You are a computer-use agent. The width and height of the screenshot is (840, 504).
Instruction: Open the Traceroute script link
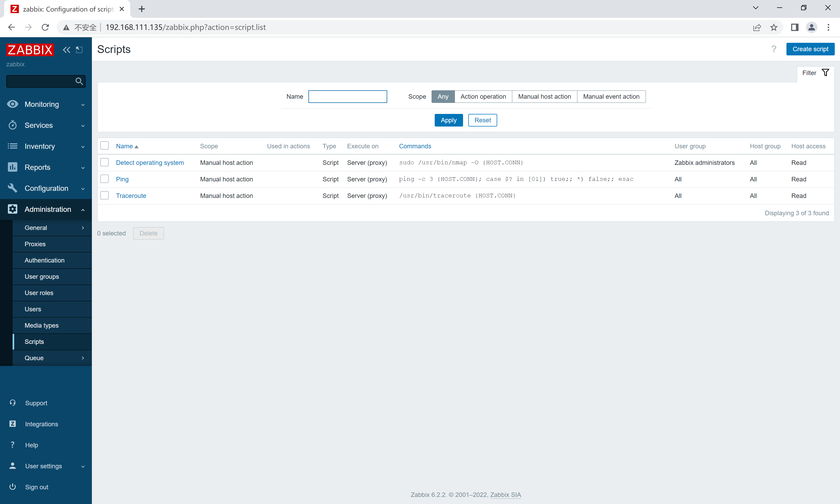[x=131, y=196]
